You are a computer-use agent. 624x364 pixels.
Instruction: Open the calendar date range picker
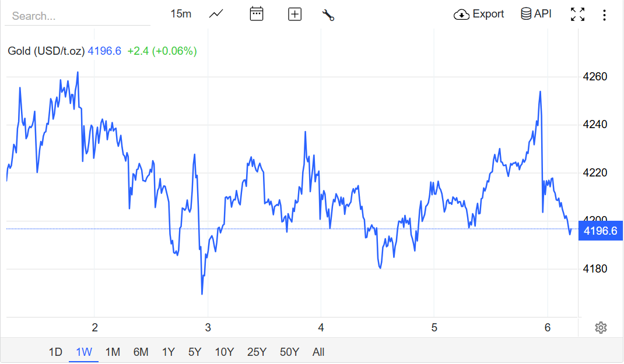click(257, 14)
